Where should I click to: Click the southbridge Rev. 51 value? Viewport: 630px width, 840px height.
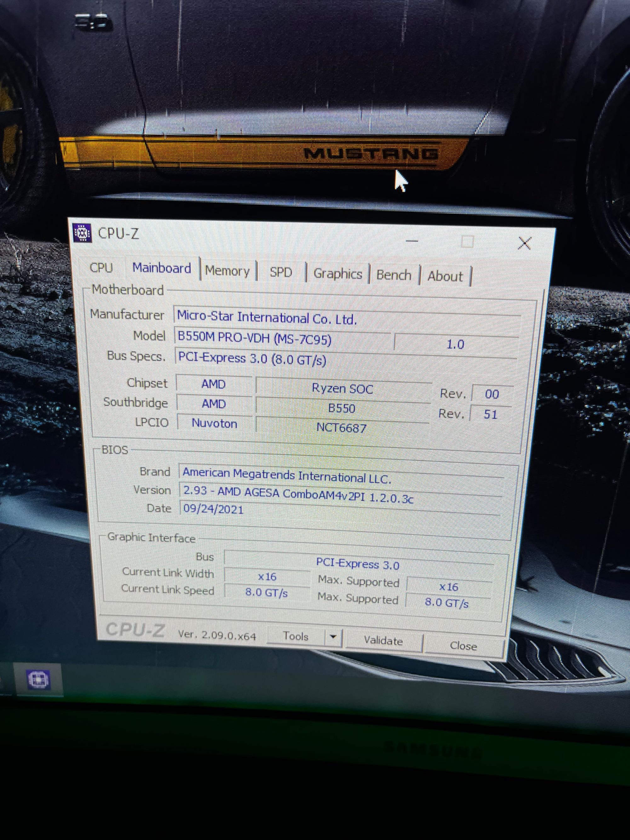(491, 414)
